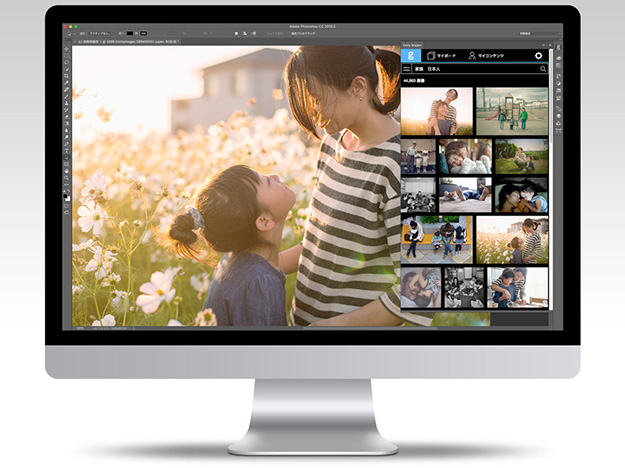The image size is (625, 468).
Task: Select the thumbnail of mother hugging child in field
Action: point(436,111)
